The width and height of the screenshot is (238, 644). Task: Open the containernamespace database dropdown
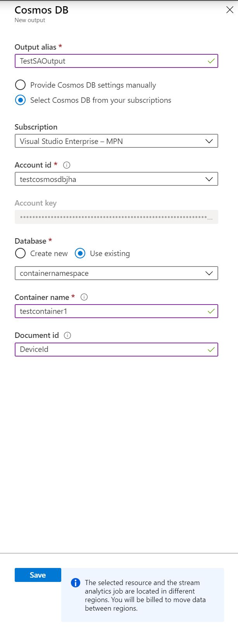coord(116,273)
